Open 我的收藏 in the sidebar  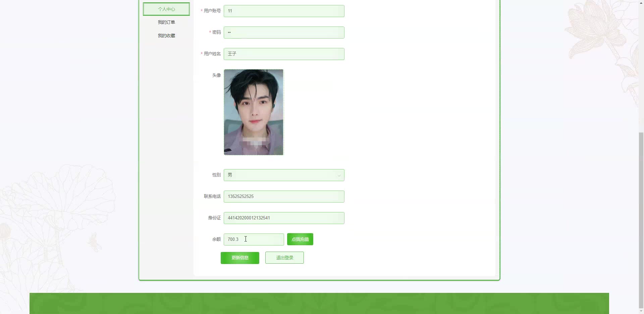pyautogui.click(x=166, y=36)
